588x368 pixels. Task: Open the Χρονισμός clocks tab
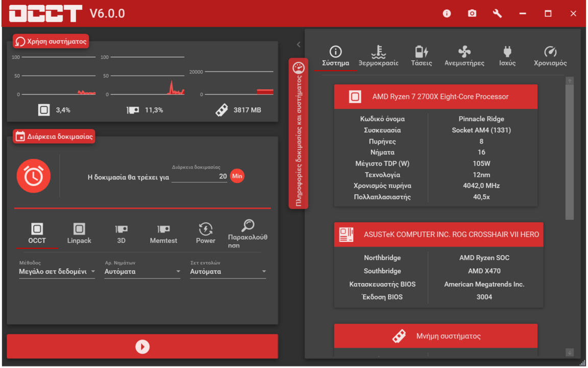(550, 57)
